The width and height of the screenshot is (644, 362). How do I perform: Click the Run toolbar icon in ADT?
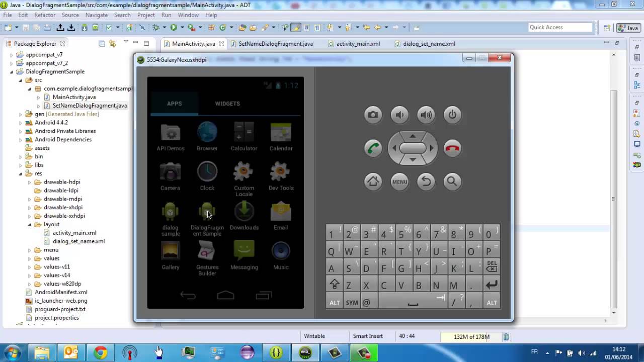[174, 28]
